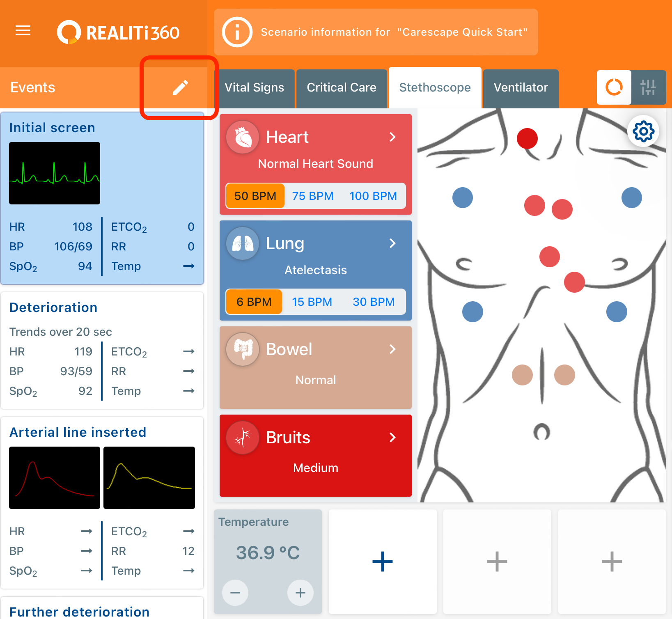Select 75 BPM heart rate

pos(312,196)
